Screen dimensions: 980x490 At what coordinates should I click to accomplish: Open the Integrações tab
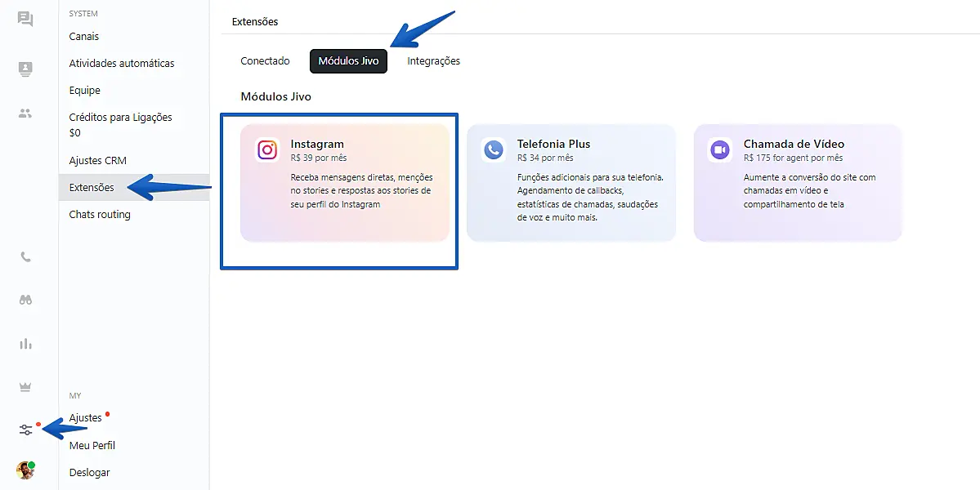[433, 61]
